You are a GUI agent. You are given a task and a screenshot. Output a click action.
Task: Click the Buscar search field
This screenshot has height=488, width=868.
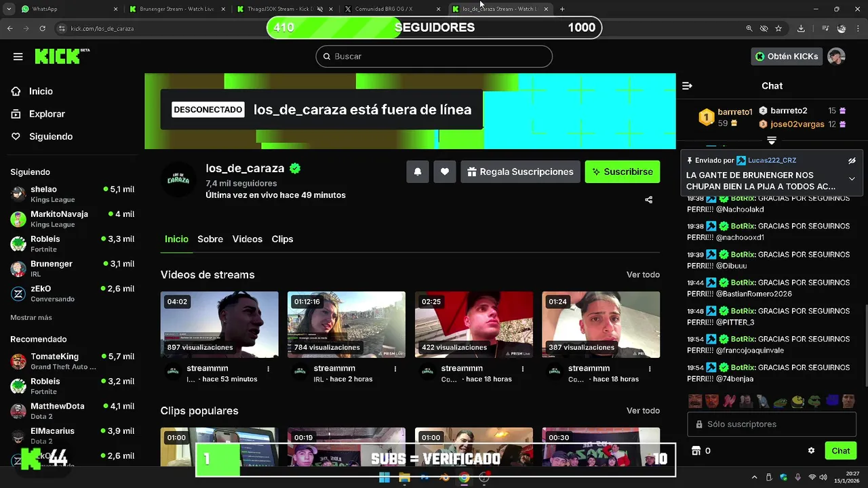click(434, 56)
